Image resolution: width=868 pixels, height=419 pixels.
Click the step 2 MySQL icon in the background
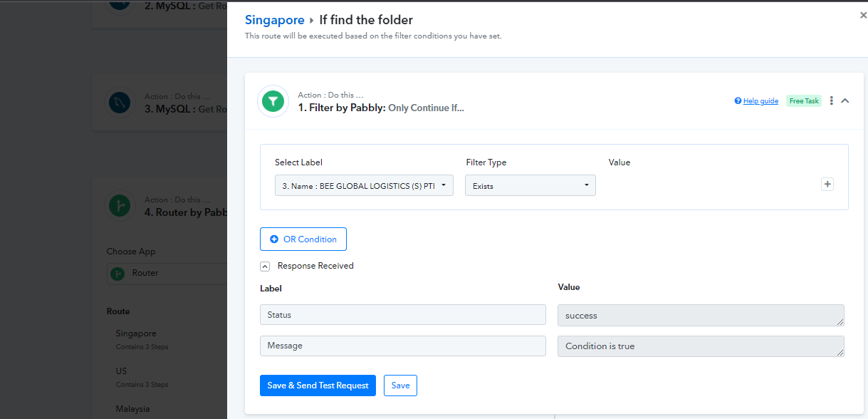pyautogui.click(x=118, y=4)
